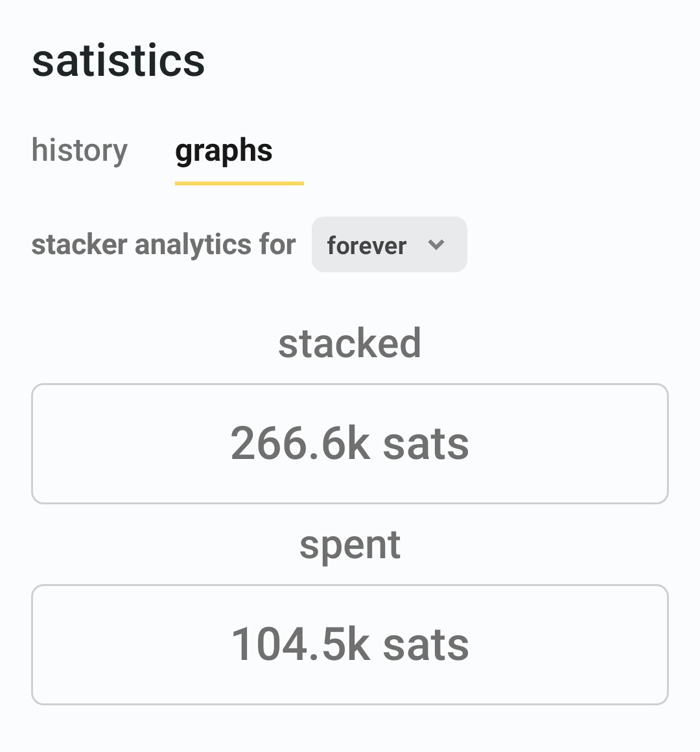Click the satistics page heading

pyautogui.click(x=119, y=61)
